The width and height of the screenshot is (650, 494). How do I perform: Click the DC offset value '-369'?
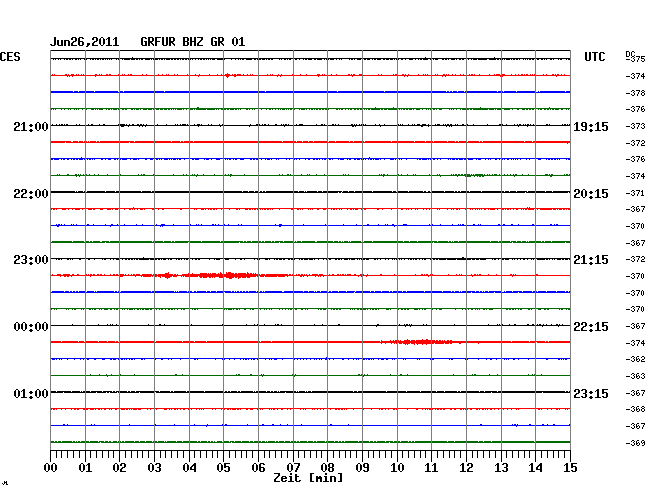[635, 443]
